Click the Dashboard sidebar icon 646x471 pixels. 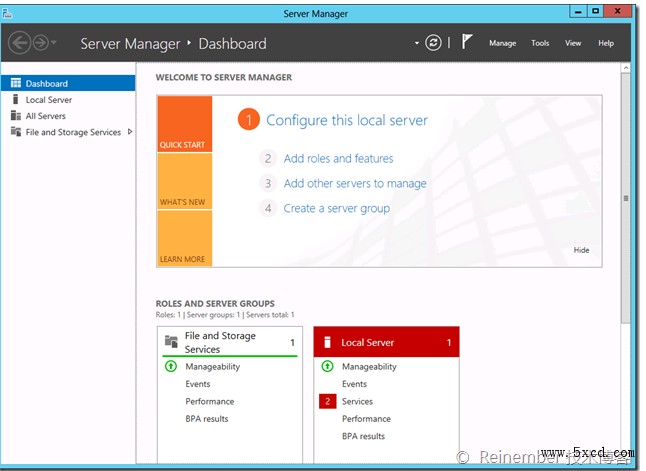pos(16,83)
